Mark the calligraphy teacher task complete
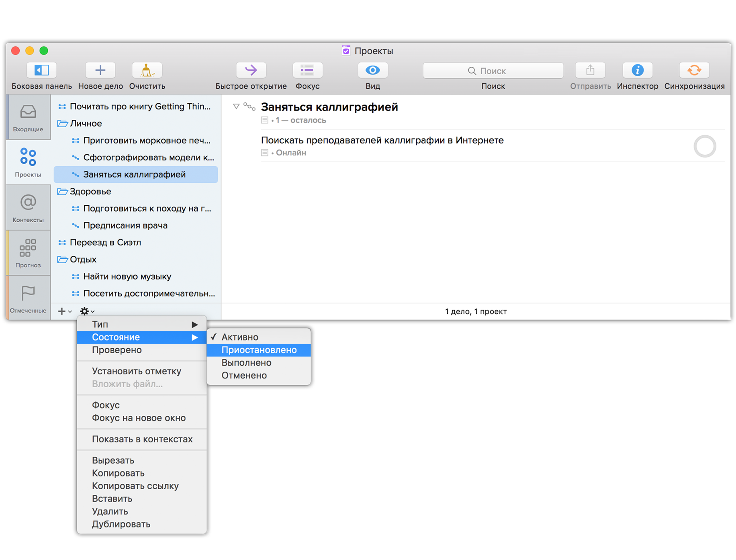 pos(705,146)
